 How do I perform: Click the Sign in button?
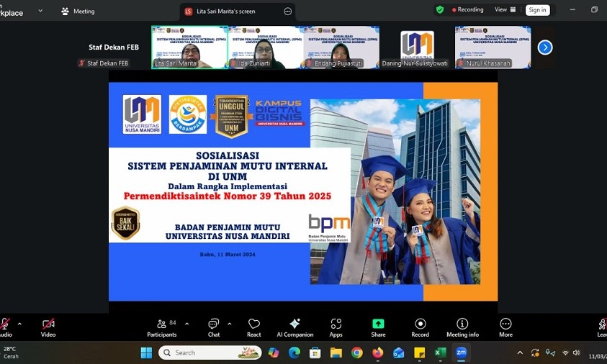coord(537,10)
